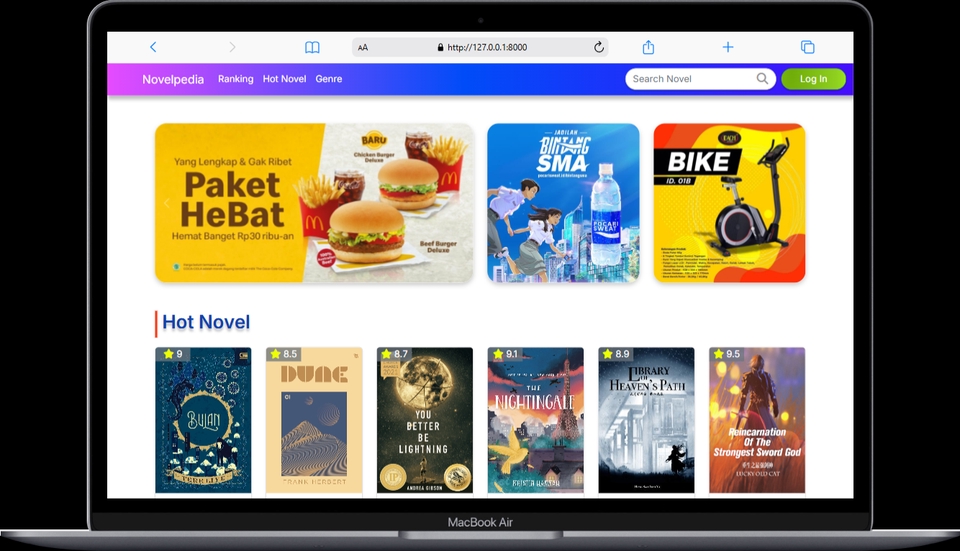This screenshot has height=551, width=960.
Task: Select the address bar showing 127.0.0.1:8000
Action: pyautogui.click(x=481, y=47)
